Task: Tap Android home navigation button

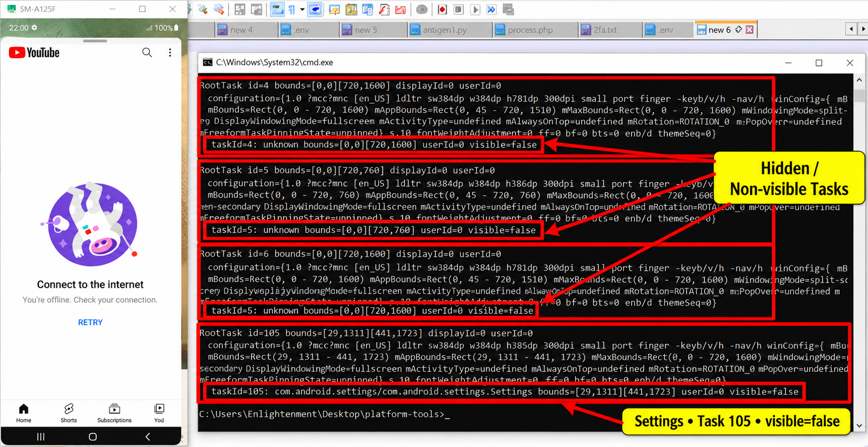Action: [92, 437]
